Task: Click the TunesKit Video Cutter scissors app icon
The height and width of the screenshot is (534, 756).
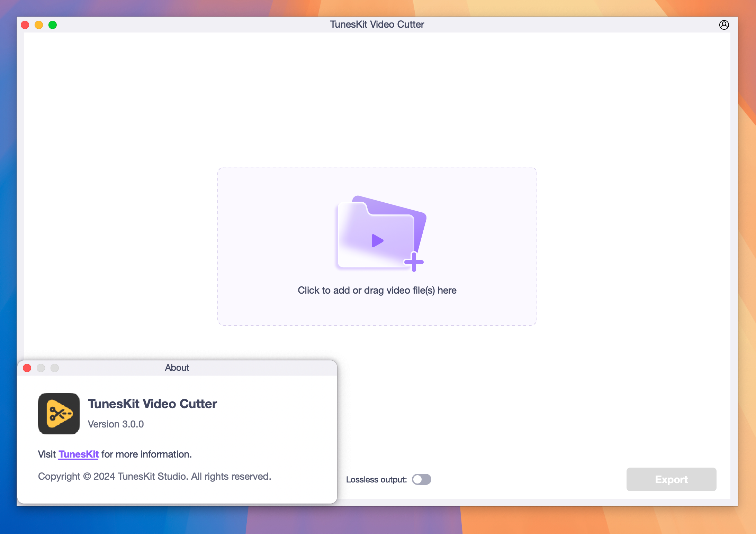Action: coord(59,413)
